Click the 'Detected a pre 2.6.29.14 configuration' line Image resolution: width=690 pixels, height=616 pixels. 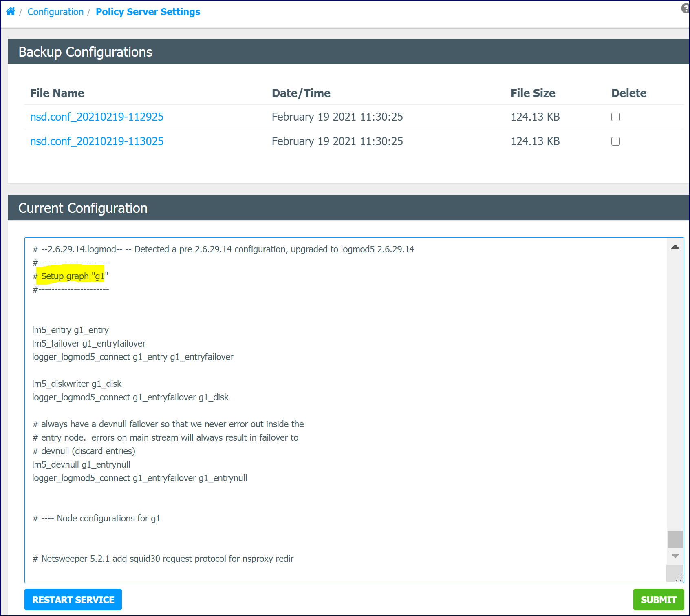point(223,249)
